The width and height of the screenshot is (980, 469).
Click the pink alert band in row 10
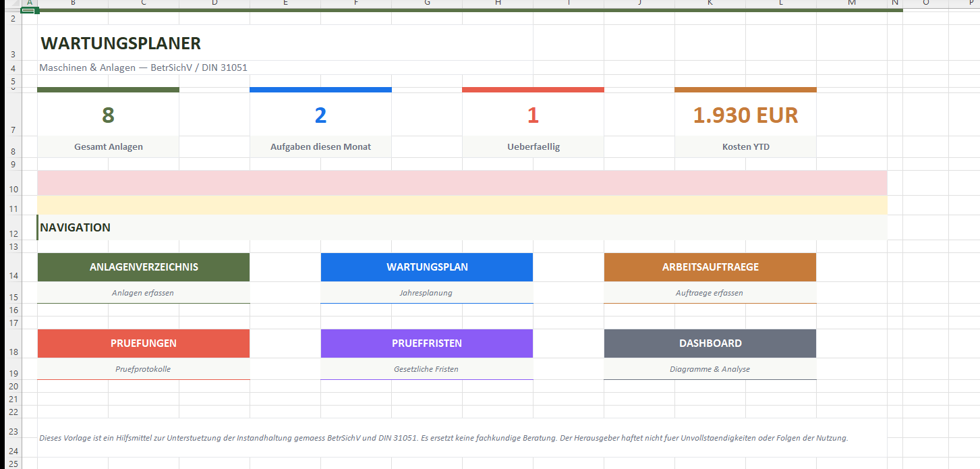462,183
